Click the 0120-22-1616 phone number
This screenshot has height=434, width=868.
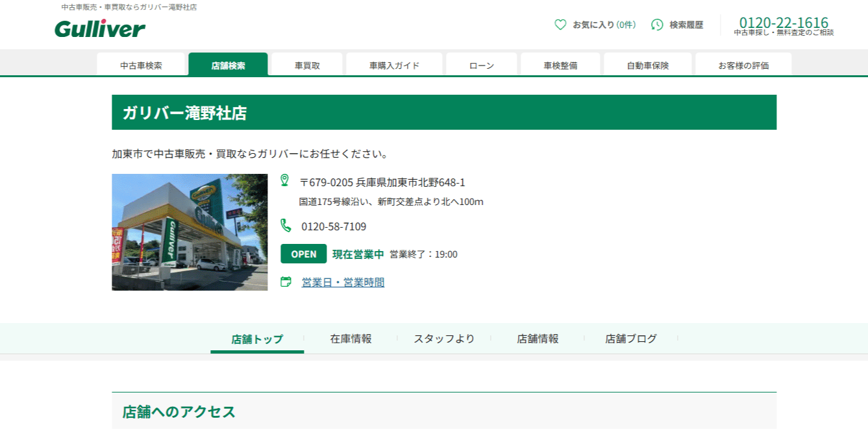(x=784, y=22)
